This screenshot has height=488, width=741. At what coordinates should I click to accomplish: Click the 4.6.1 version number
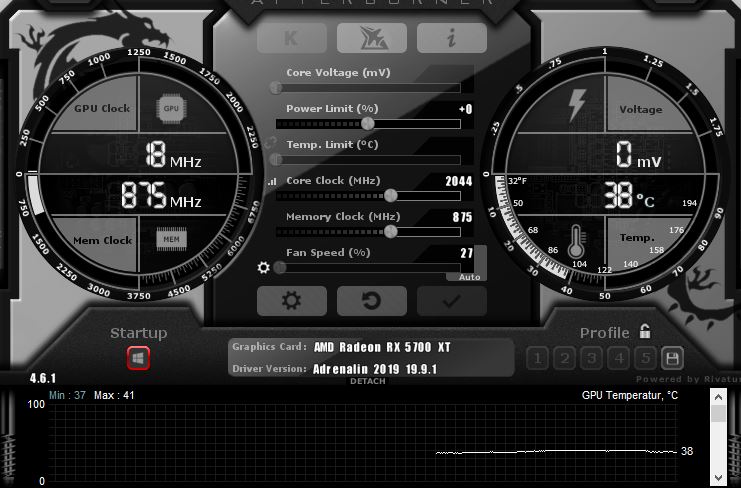click(x=43, y=378)
